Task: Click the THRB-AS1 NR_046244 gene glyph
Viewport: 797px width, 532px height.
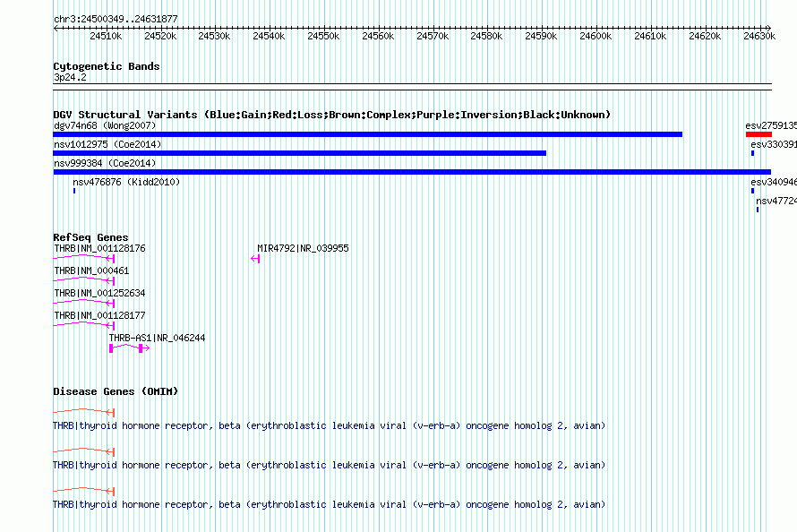Action: 129,348
